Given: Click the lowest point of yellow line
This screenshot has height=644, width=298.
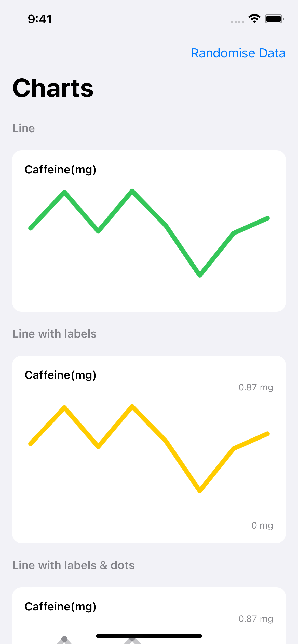Looking at the screenshot, I should click(x=200, y=491).
